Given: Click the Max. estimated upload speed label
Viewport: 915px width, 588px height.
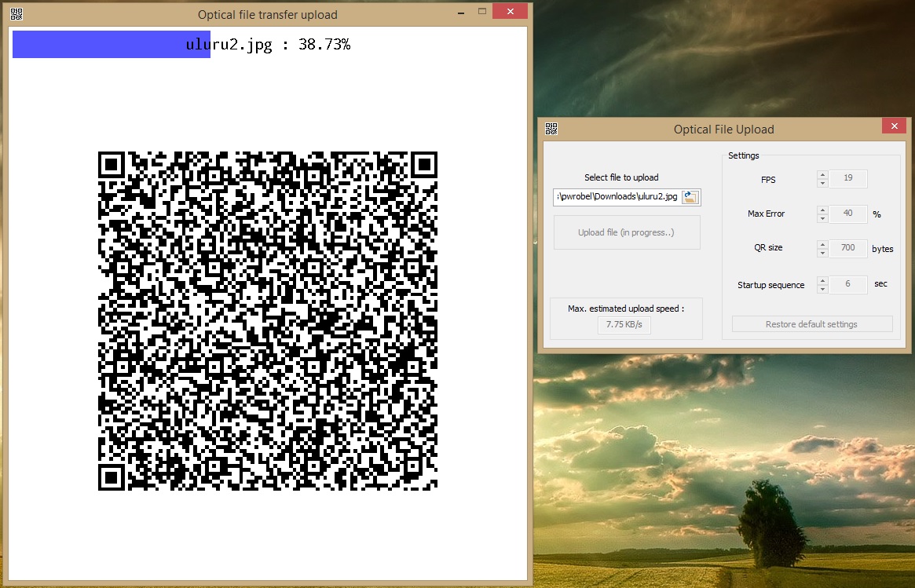Looking at the screenshot, I should click(x=626, y=309).
